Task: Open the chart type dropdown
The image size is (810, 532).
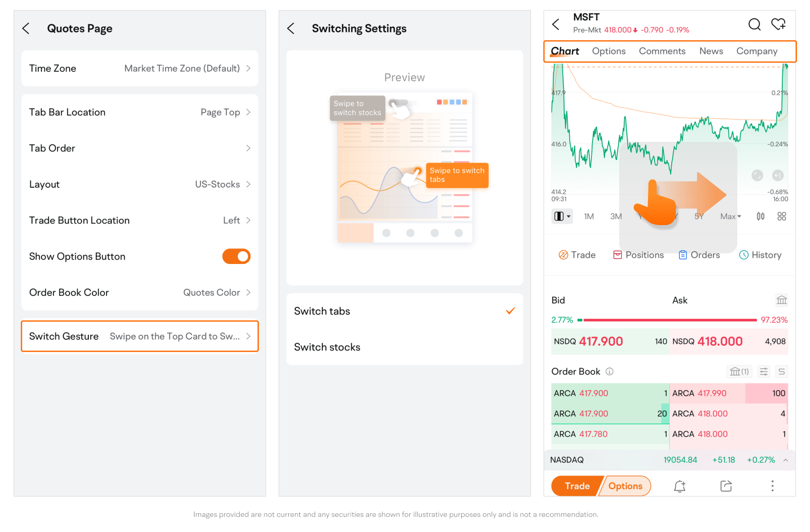Action: [562, 217]
